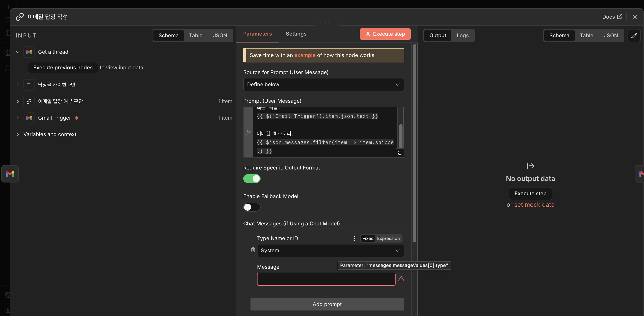Viewport: 644px width, 316px height.
Task: Switch Type Name field to Expression mode
Action: (x=388, y=238)
